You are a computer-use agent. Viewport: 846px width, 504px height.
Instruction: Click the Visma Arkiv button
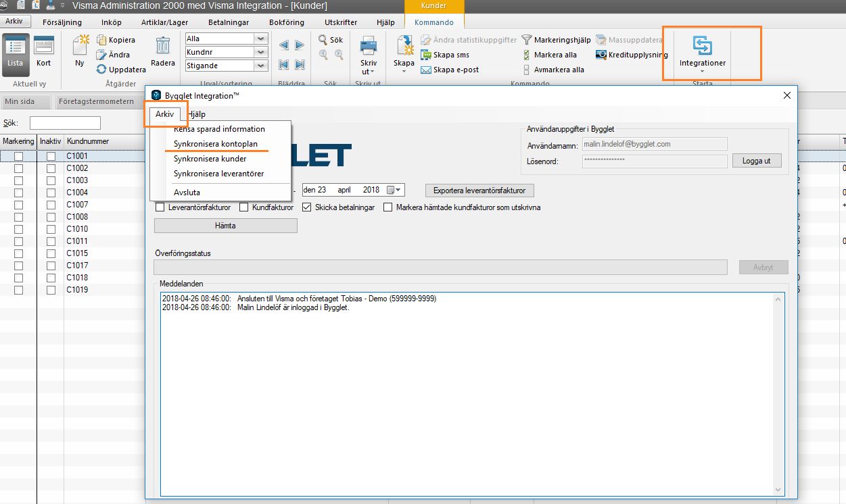(14, 22)
